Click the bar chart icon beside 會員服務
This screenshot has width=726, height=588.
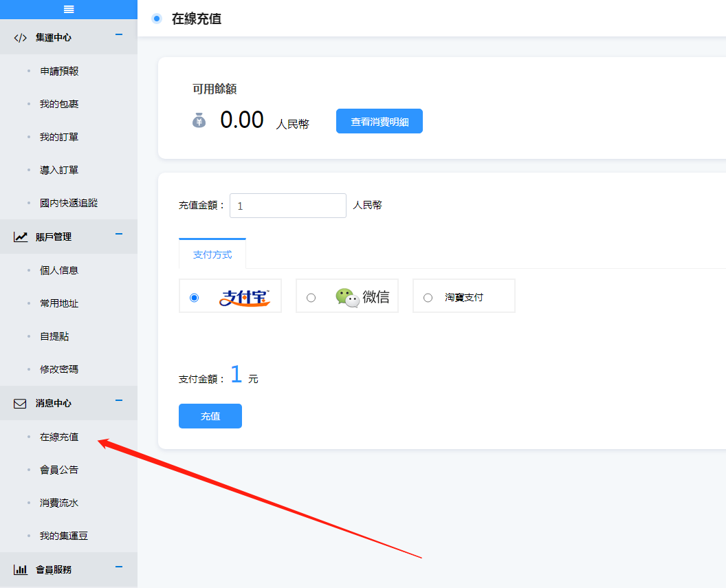coord(21,569)
